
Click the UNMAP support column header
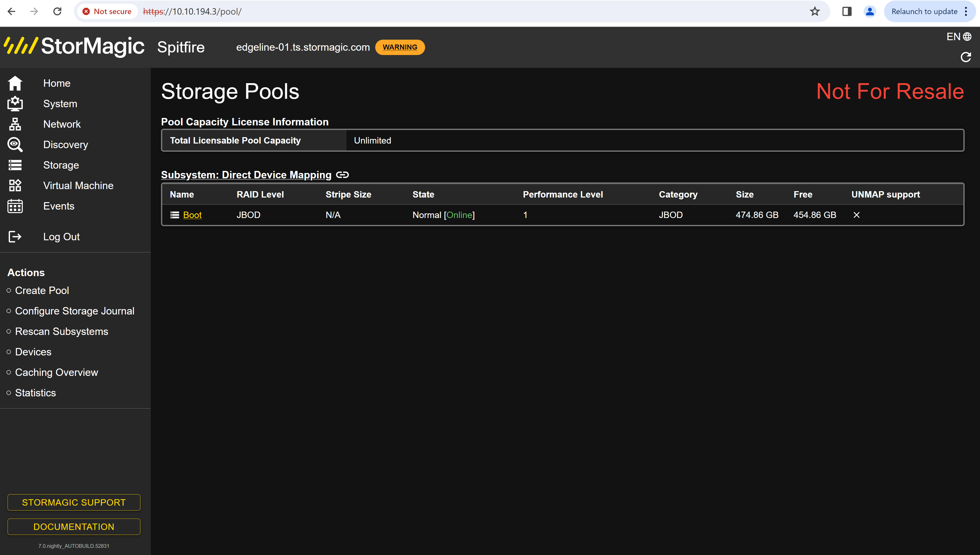coord(886,194)
